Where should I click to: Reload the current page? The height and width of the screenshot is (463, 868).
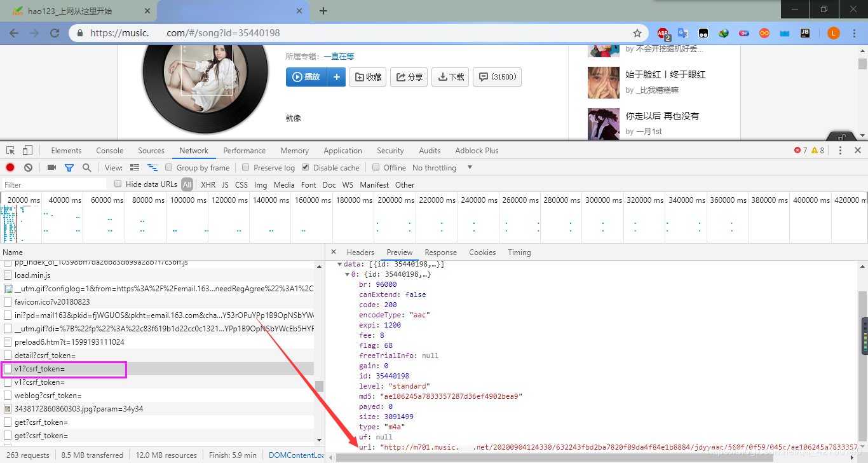pos(55,33)
